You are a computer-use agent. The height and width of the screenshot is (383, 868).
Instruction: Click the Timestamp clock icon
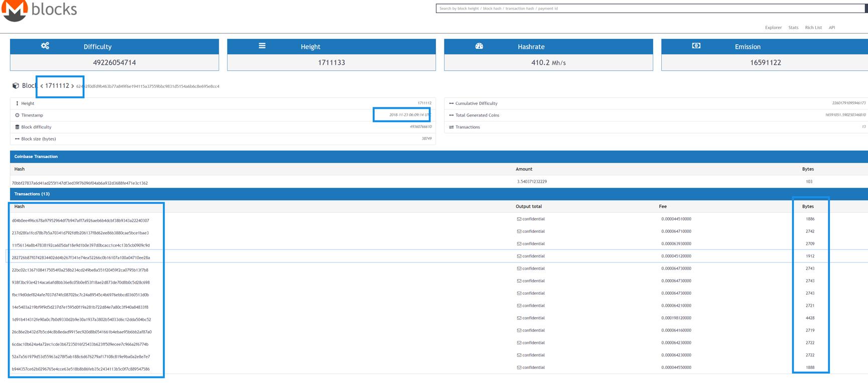(17, 115)
